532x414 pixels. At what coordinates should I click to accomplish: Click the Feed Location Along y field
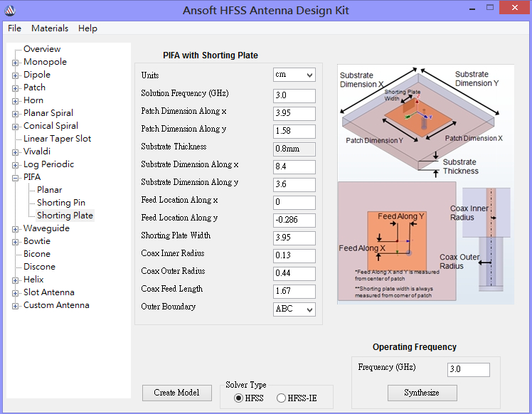(294, 221)
